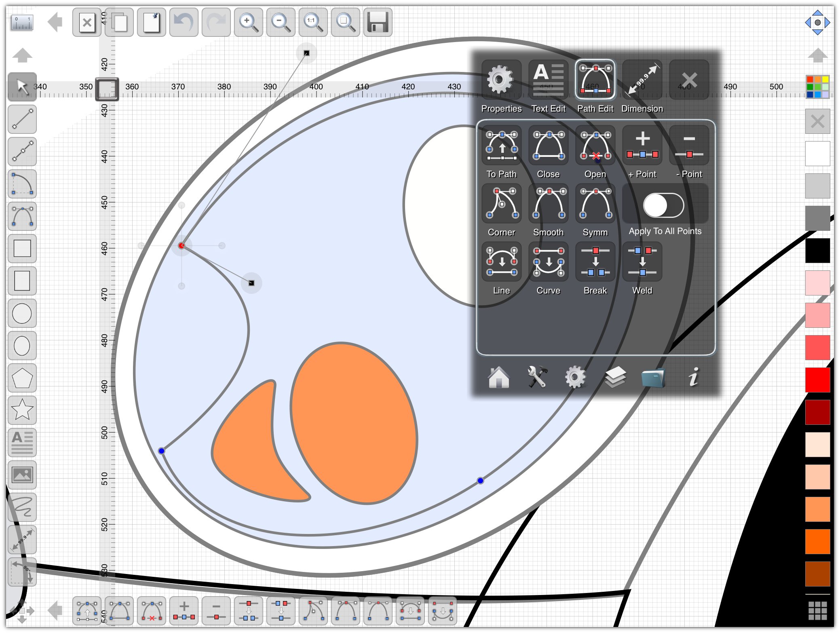Click the Corner point type icon
The image size is (840, 633).
coord(501,204)
